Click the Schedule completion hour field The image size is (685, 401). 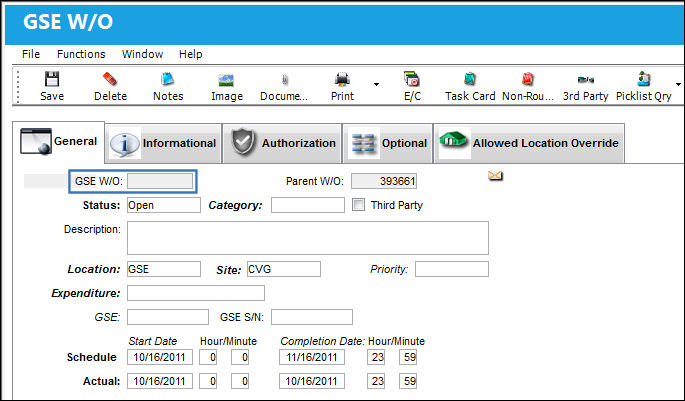[376, 357]
